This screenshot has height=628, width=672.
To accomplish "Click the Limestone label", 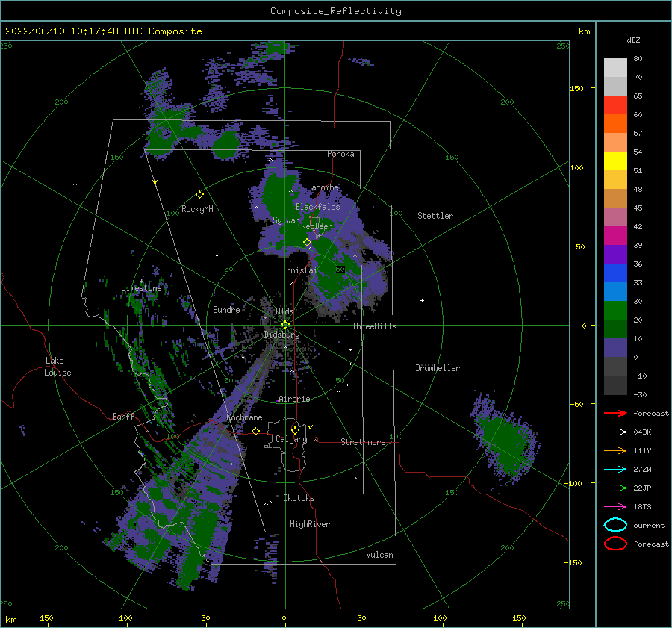I will pos(141,288).
